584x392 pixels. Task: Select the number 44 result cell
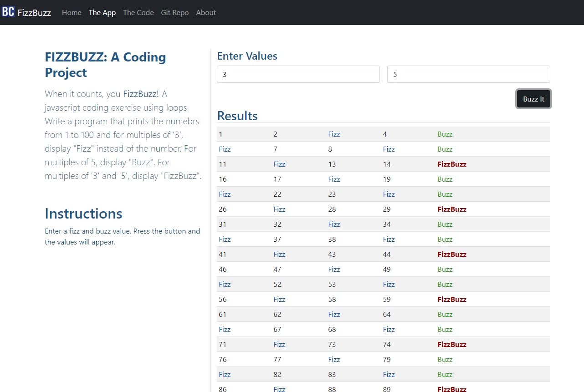[x=387, y=255]
